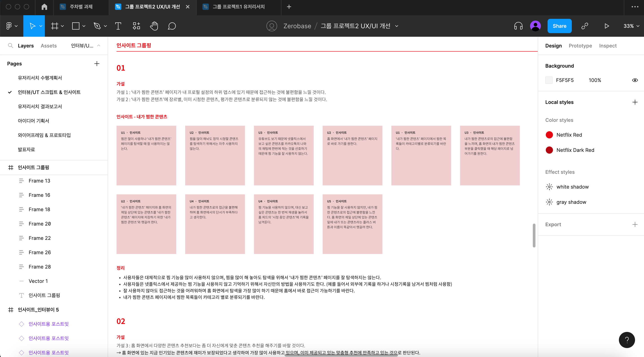
Task: Add a local style with plus icon
Action: pos(635,102)
